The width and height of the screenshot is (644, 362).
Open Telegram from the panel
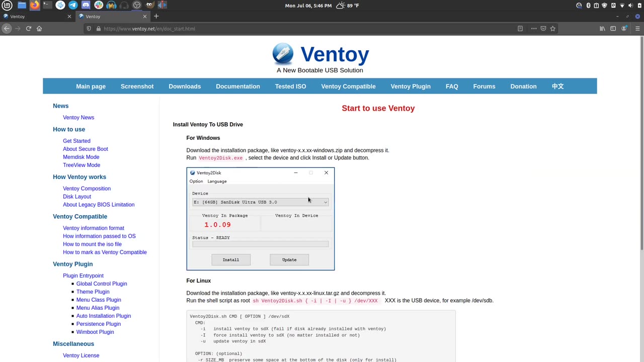[73, 6]
